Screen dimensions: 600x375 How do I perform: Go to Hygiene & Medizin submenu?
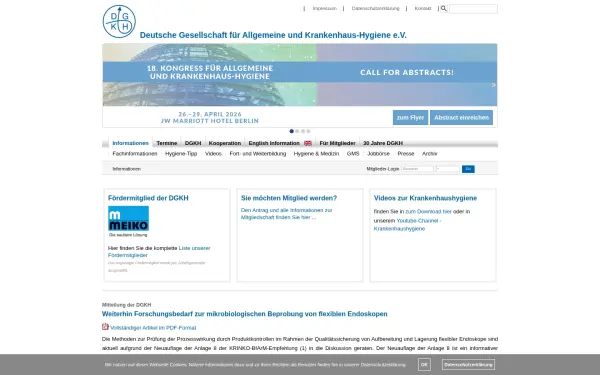click(316, 154)
